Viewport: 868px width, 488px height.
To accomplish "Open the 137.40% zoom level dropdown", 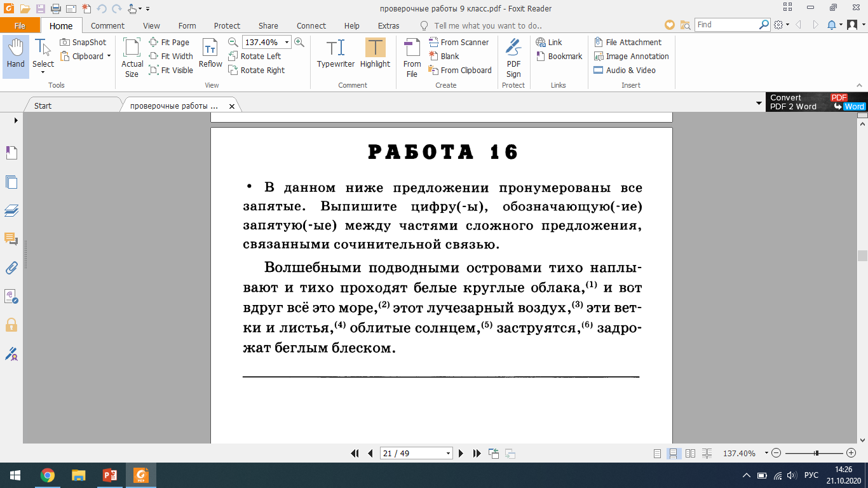I will coord(287,42).
